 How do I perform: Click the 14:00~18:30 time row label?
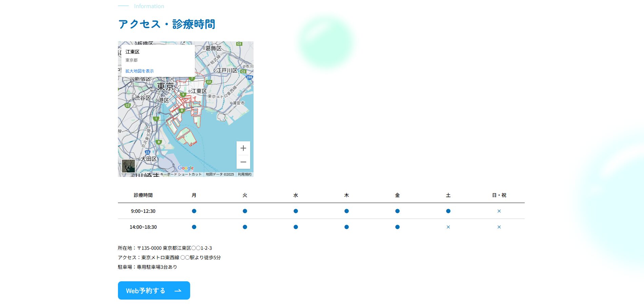[143, 227]
